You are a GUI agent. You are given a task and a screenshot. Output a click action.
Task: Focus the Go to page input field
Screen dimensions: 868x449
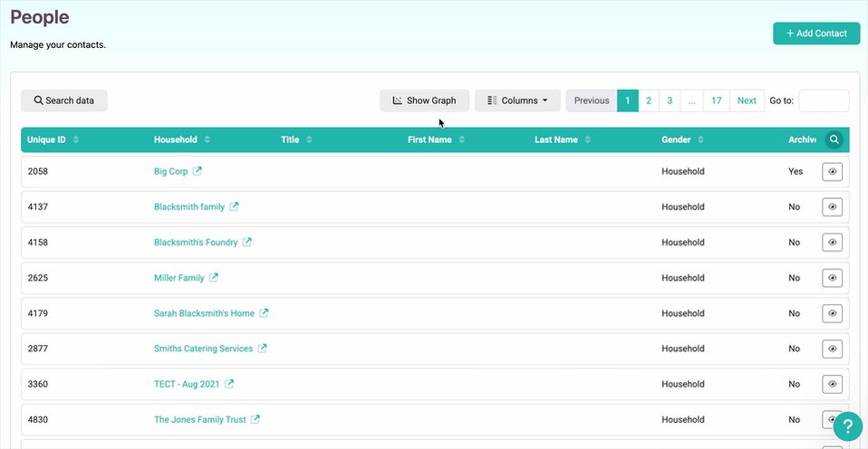tap(824, 100)
